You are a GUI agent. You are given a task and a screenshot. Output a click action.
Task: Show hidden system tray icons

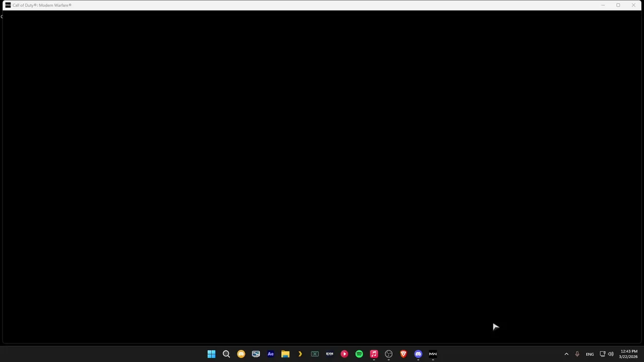point(567,354)
